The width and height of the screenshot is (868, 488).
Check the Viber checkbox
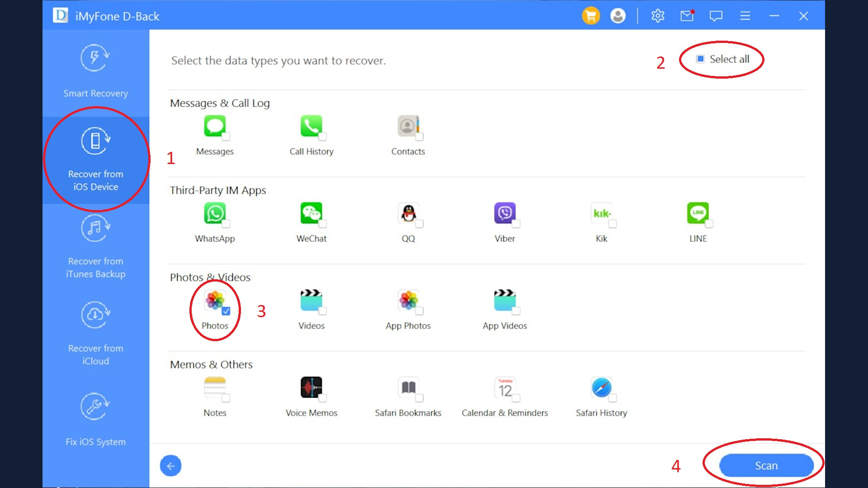coord(516,224)
